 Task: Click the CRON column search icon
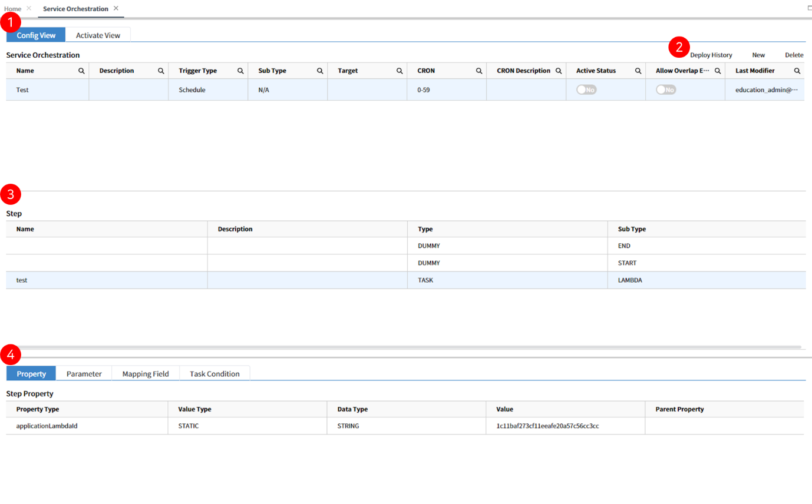coord(479,71)
